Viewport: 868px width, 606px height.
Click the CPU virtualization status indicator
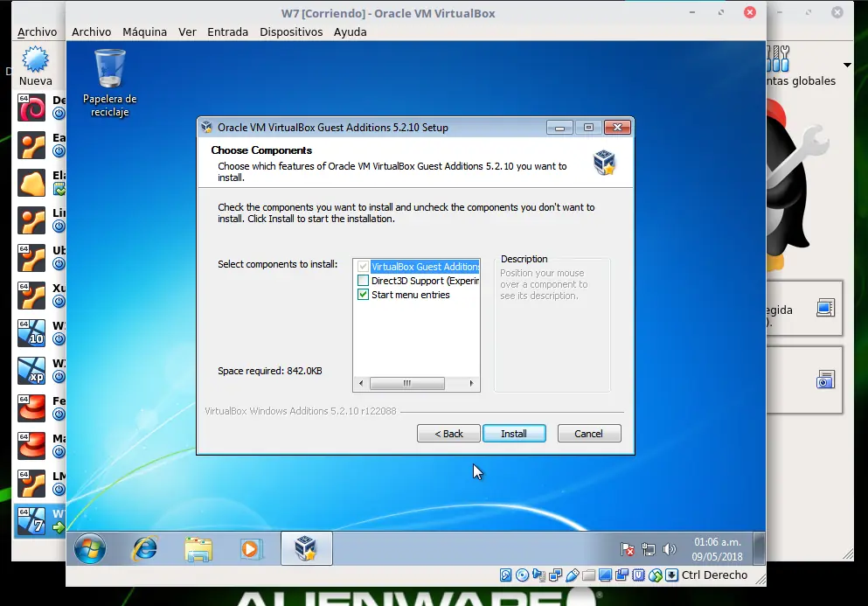click(638, 575)
